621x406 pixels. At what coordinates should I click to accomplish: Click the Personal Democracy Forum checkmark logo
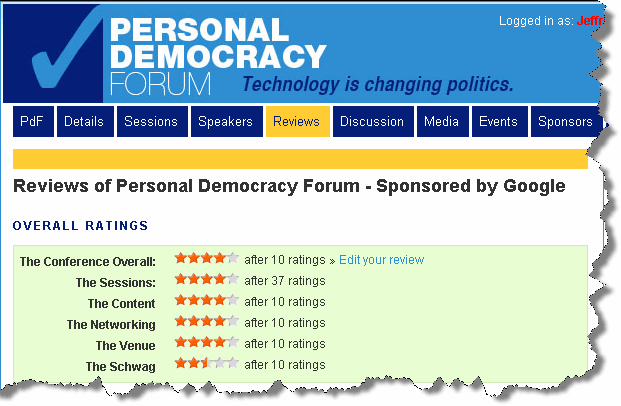[62, 55]
